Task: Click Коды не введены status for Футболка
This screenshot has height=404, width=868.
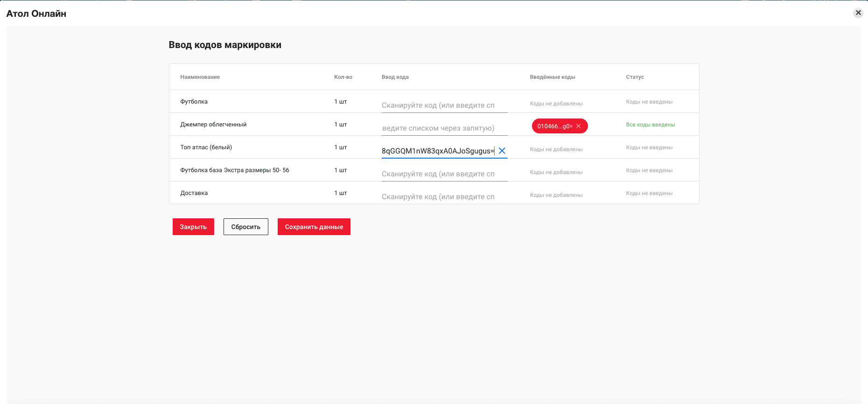Action: coord(649,102)
